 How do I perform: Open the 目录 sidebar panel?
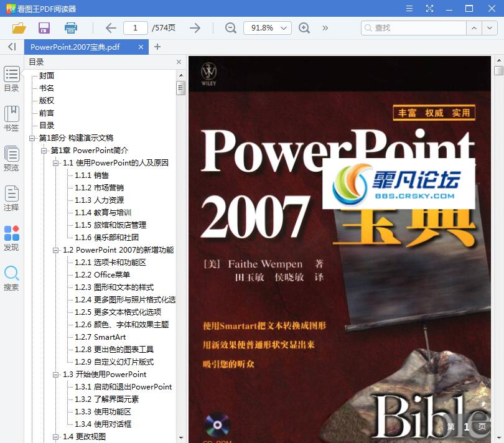[12, 79]
